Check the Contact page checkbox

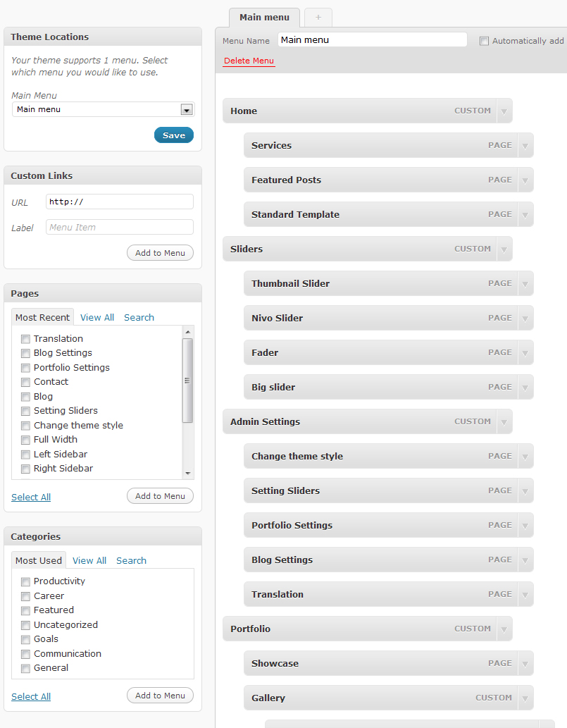coord(25,382)
